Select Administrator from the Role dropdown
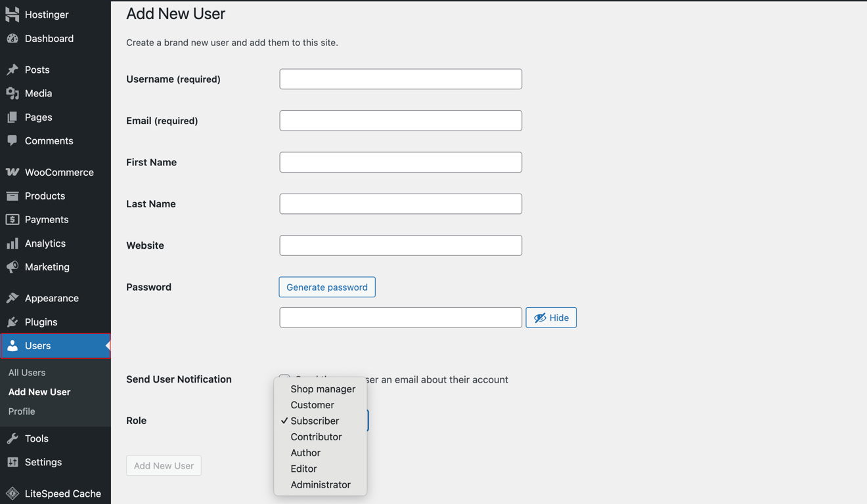The height and width of the screenshot is (504, 867). tap(321, 484)
